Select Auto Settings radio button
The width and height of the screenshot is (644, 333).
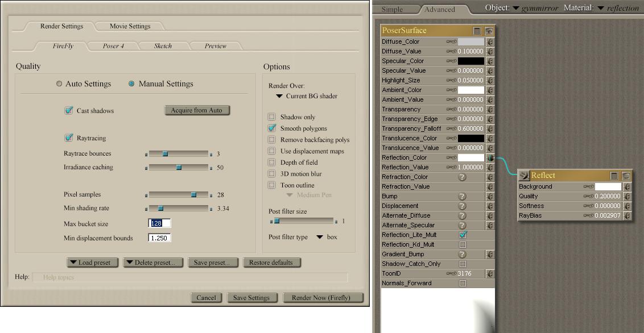59,84
